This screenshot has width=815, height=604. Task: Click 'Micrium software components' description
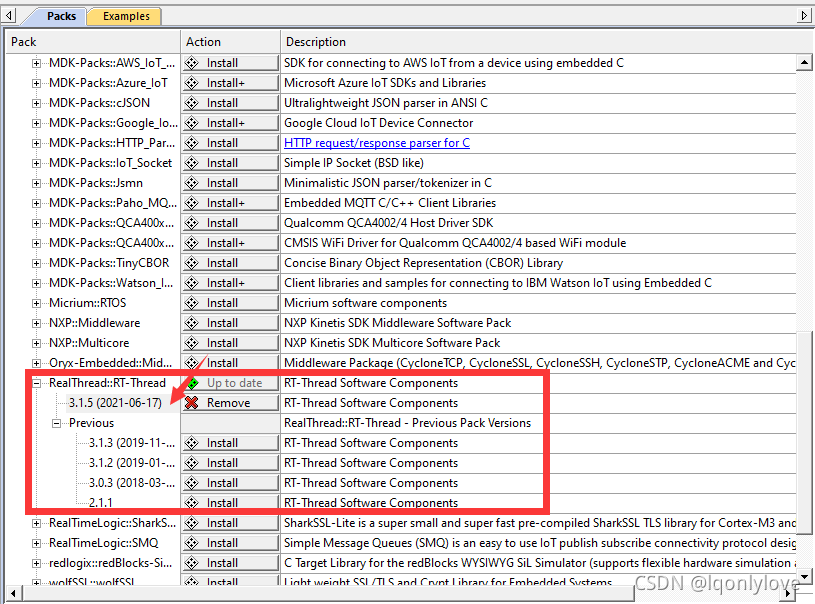point(365,303)
